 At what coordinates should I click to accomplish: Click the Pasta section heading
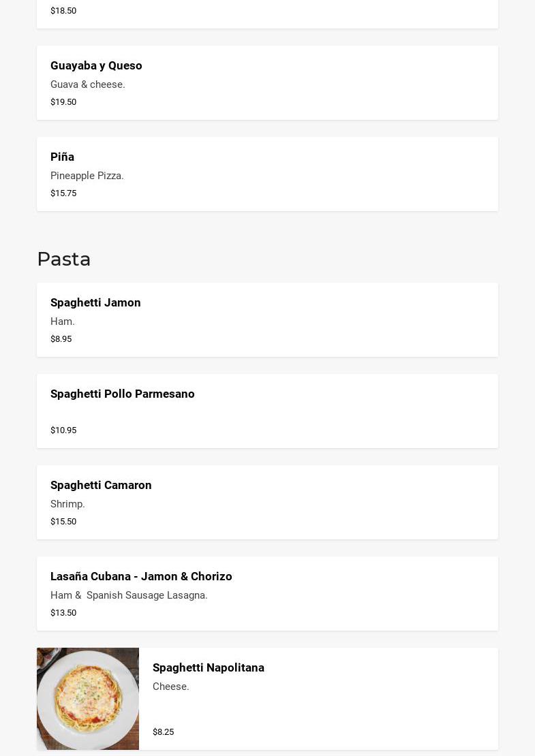(64, 259)
